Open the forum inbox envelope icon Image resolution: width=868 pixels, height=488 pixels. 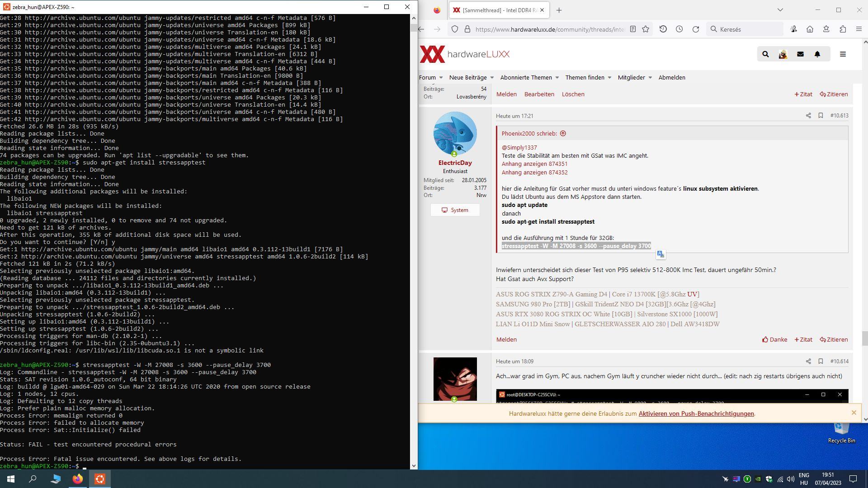pyautogui.click(x=800, y=54)
